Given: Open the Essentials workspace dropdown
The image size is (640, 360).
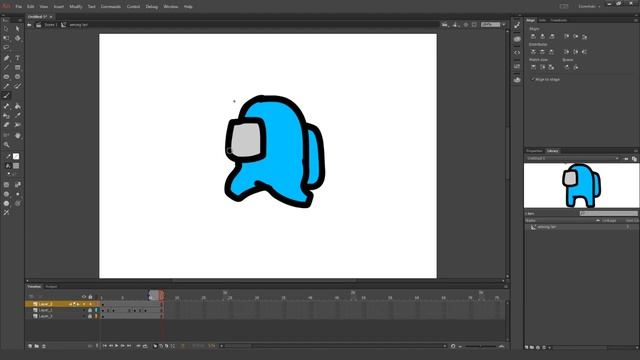Looking at the screenshot, I should (x=589, y=7).
